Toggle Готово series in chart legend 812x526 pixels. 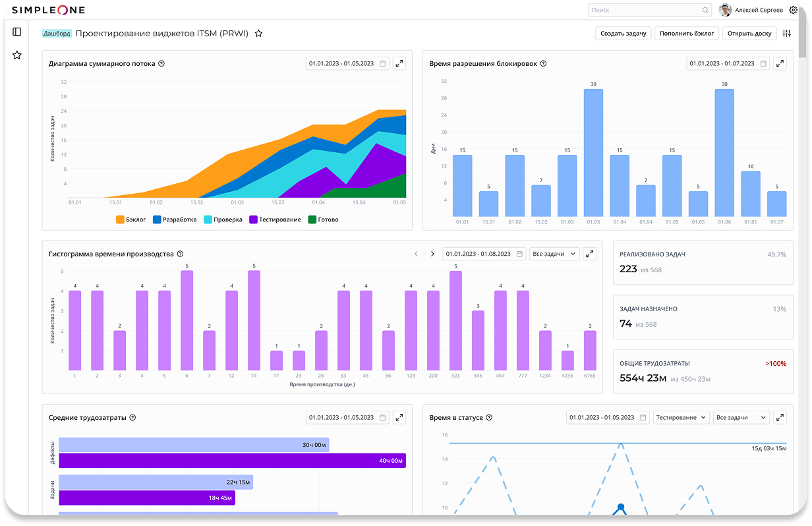coord(323,219)
